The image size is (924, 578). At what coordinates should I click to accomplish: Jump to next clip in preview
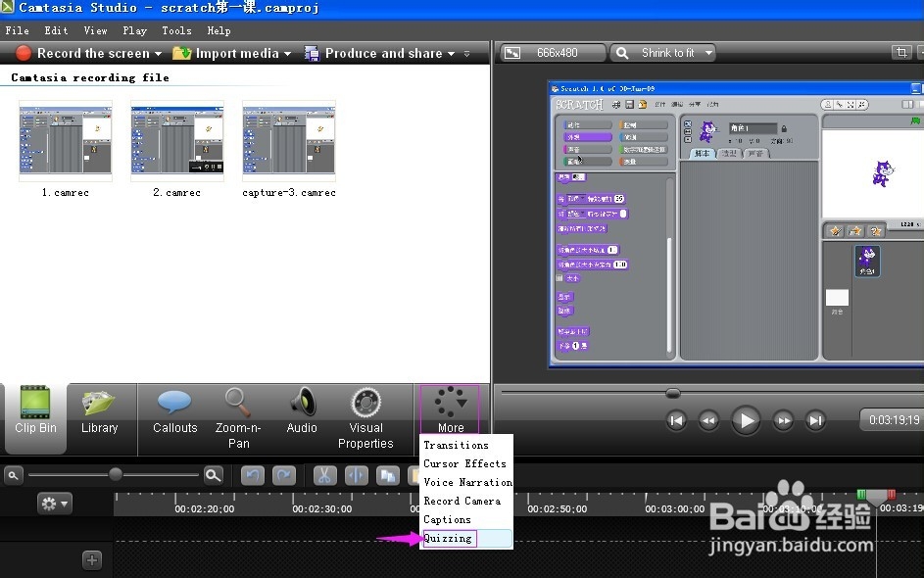click(x=815, y=420)
